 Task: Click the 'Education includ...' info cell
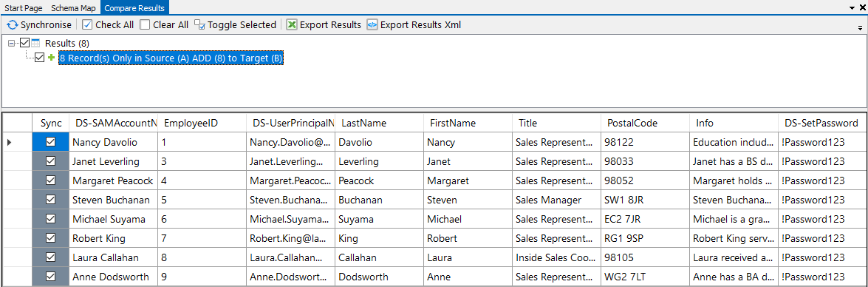point(734,143)
